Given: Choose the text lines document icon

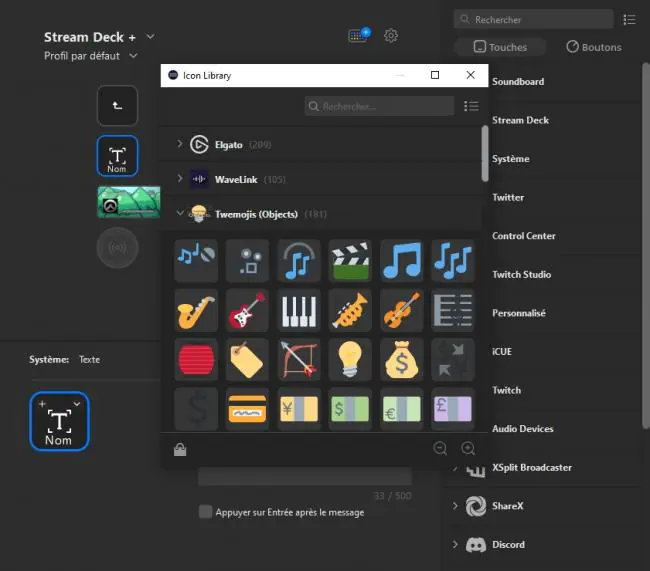Looking at the screenshot, I should (x=453, y=311).
